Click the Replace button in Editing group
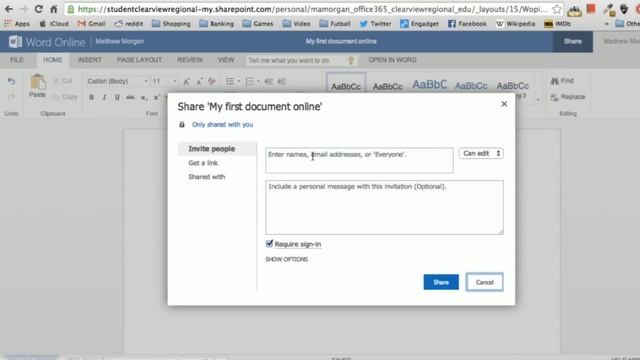The height and width of the screenshot is (360, 640). click(568, 97)
